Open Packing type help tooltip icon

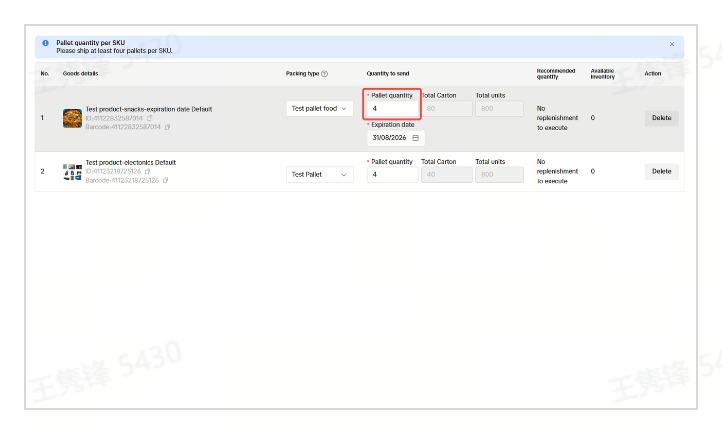pos(324,74)
